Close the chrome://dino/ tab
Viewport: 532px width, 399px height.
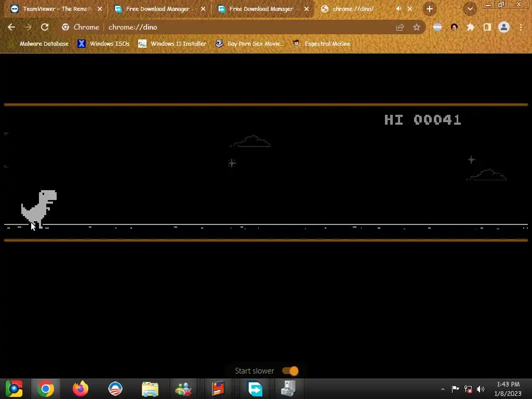coord(410,9)
